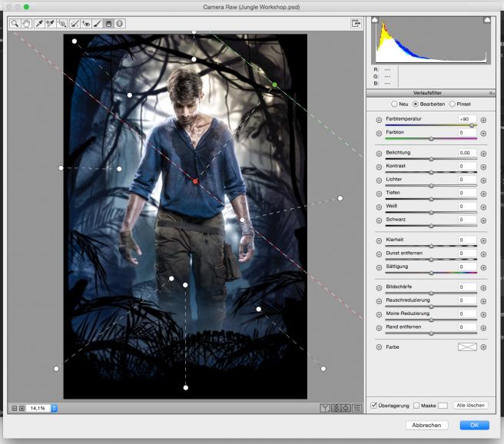Select the Color Sampler tool

click(x=51, y=24)
